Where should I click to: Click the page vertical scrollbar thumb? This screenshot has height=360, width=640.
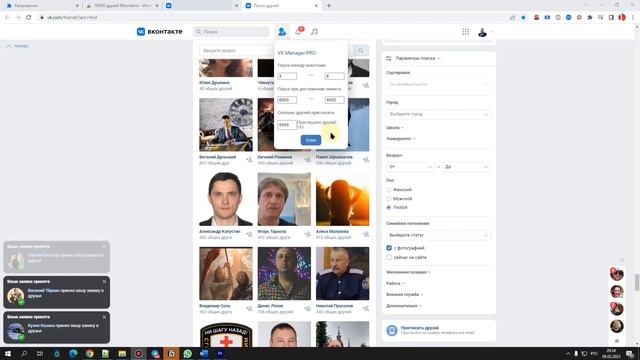(636, 283)
